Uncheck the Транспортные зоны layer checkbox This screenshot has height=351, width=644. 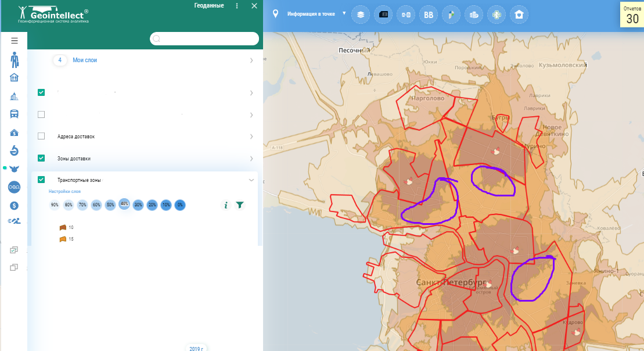tap(41, 180)
